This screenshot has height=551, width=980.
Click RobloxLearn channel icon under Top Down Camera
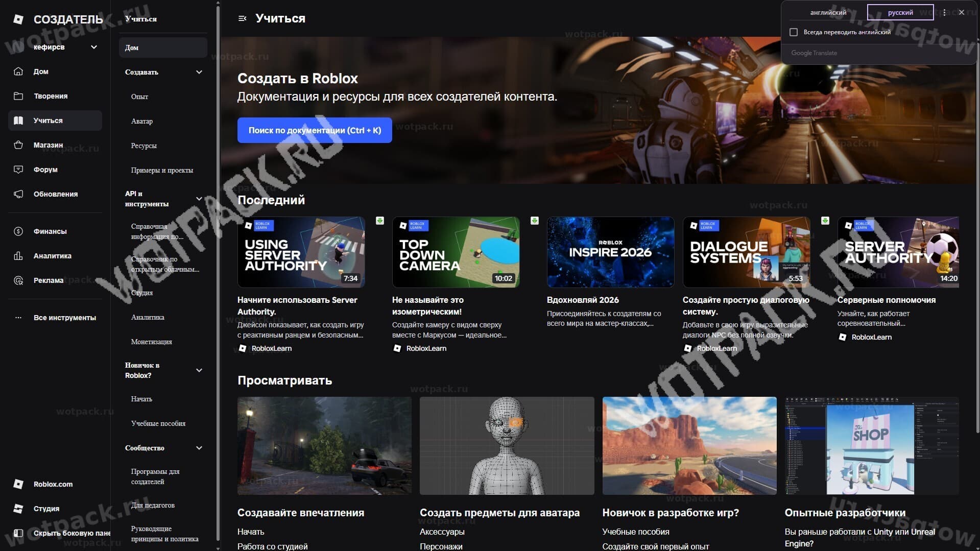(x=397, y=348)
